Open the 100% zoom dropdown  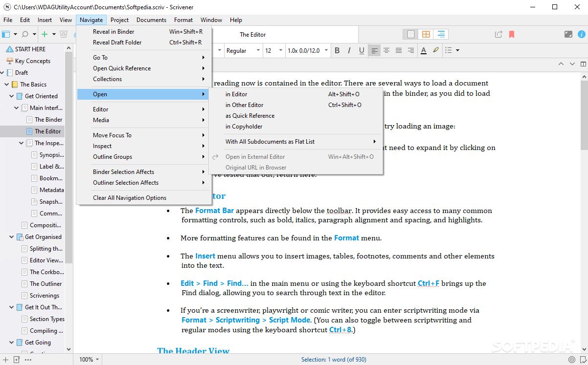click(89, 360)
